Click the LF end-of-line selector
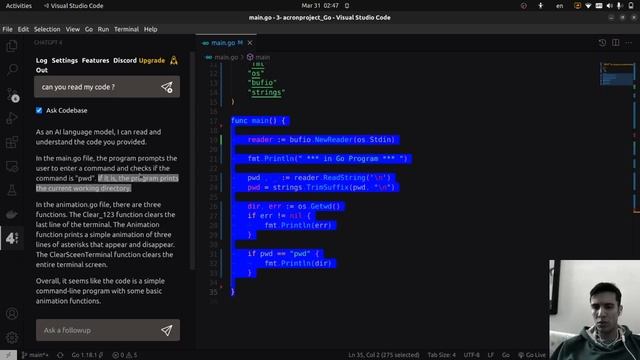640x360 pixels. click(491, 355)
